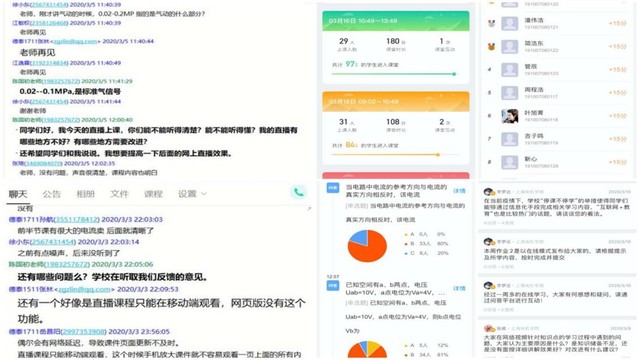Open the 文件 tab
639x360 pixels.
pos(119,194)
